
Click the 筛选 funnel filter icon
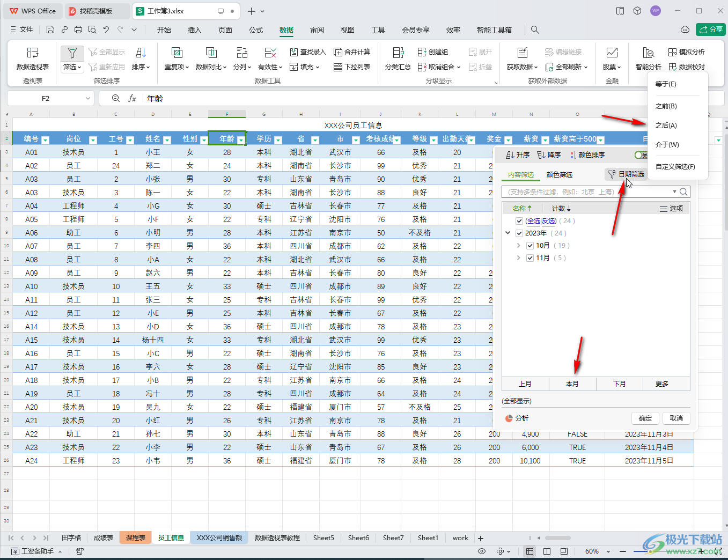click(72, 53)
